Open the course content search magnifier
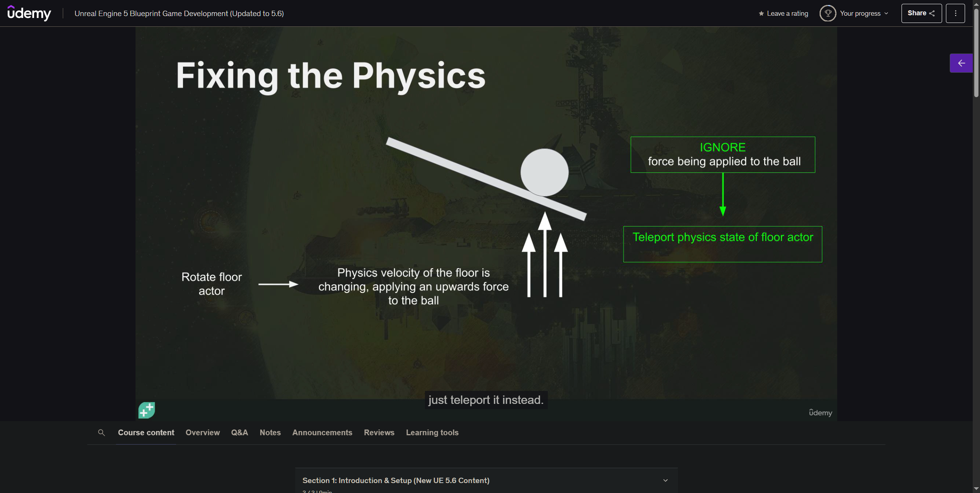The height and width of the screenshot is (493, 980). [x=101, y=433]
